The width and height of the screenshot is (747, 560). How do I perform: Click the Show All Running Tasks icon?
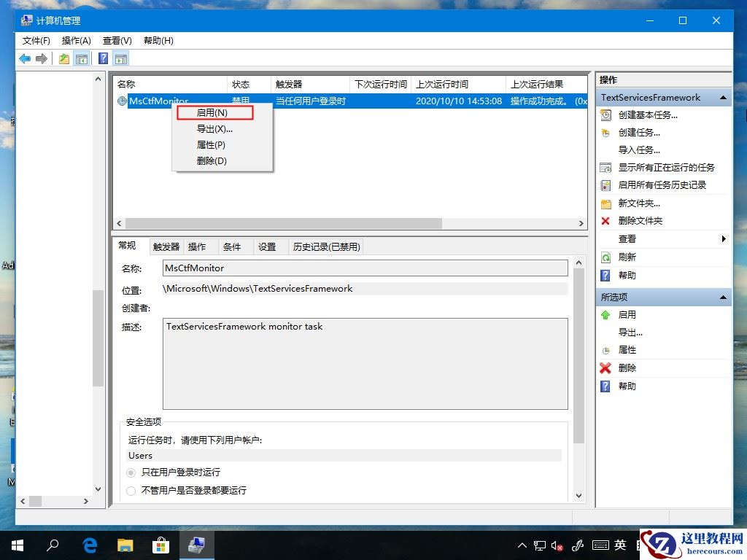[x=605, y=167]
